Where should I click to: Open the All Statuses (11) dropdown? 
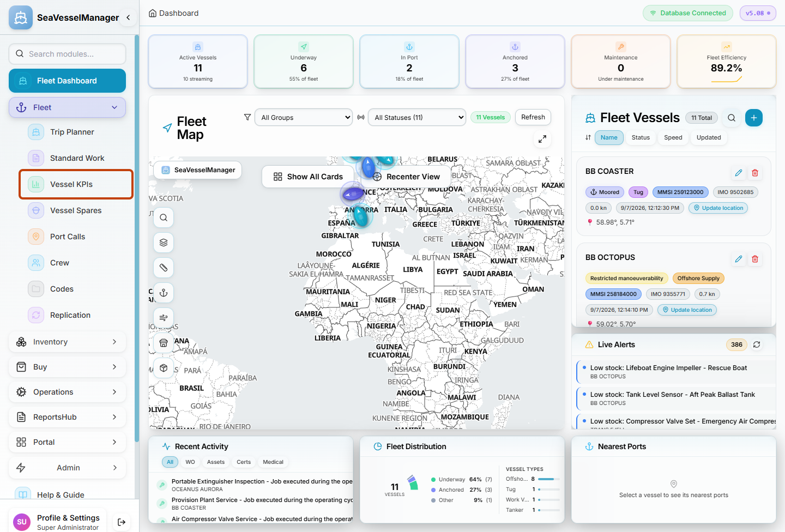coord(417,117)
